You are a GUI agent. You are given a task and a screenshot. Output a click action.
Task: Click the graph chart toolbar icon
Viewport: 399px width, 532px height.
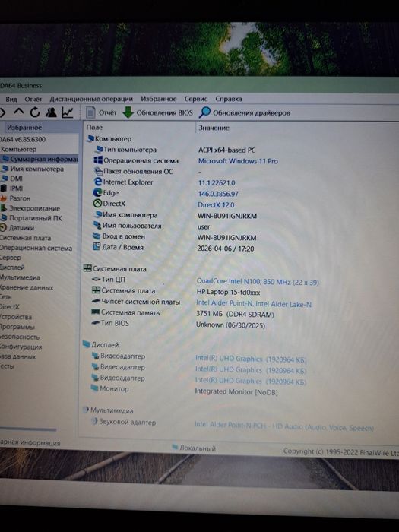tap(68, 112)
